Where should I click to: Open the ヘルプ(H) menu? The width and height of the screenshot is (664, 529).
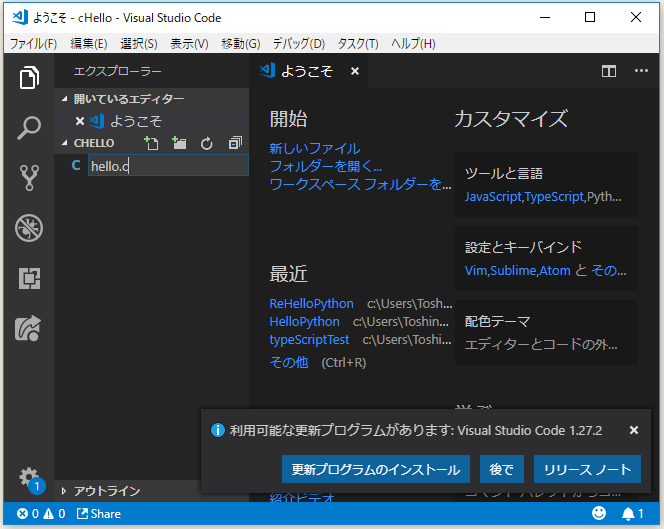pyautogui.click(x=413, y=44)
